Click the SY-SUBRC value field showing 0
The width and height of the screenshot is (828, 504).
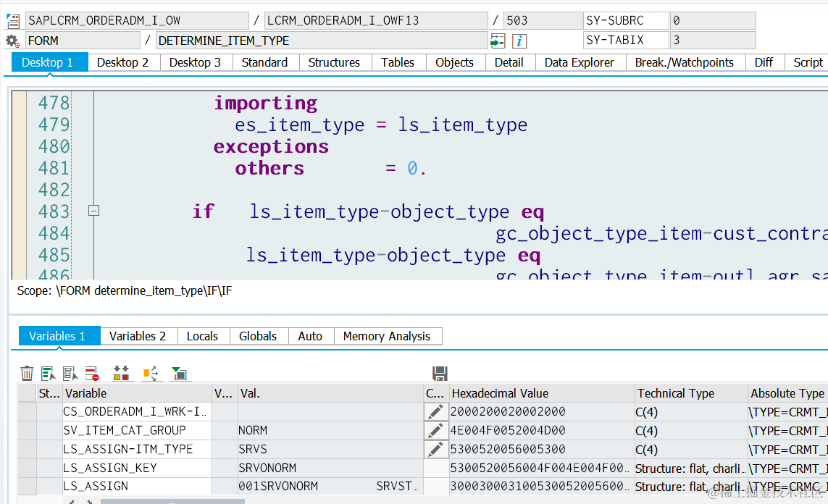tap(713, 20)
